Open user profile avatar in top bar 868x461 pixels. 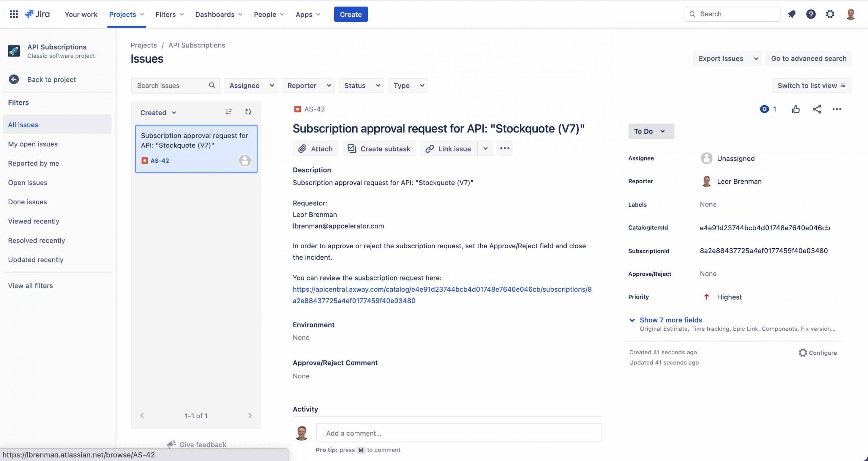click(x=850, y=14)
